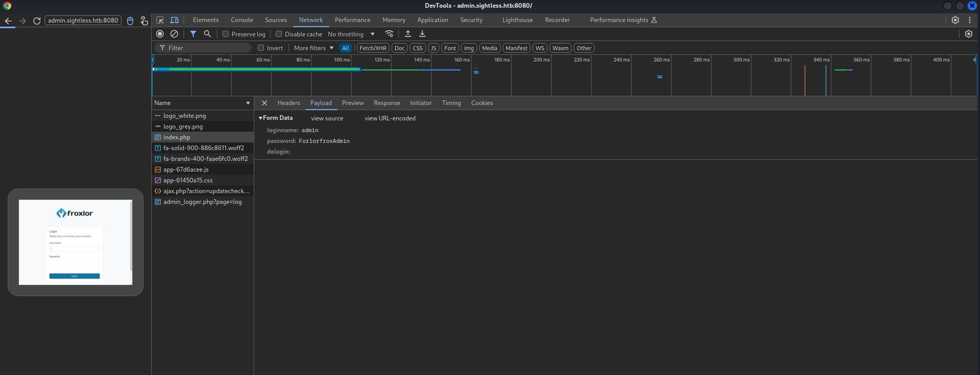This screenshot has width=980, height=375.
Task: Select the admin_logger.php?page=log request
Action: click(202, 202)
